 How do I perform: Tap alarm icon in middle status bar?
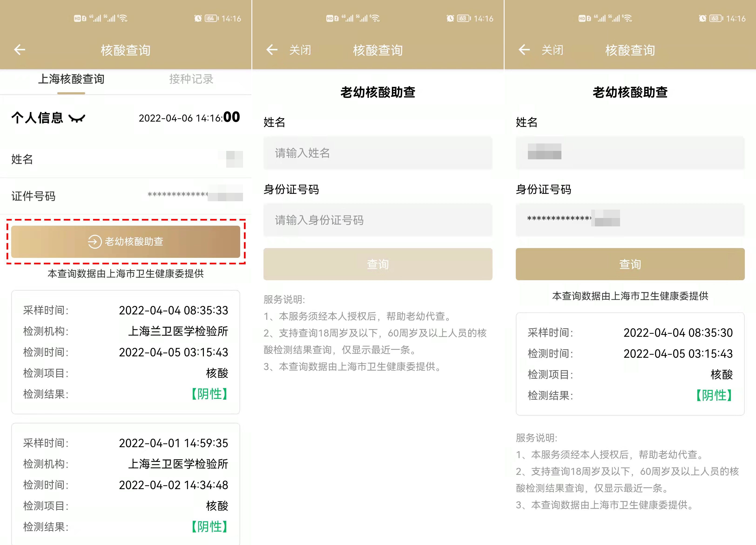coord(450,18)
